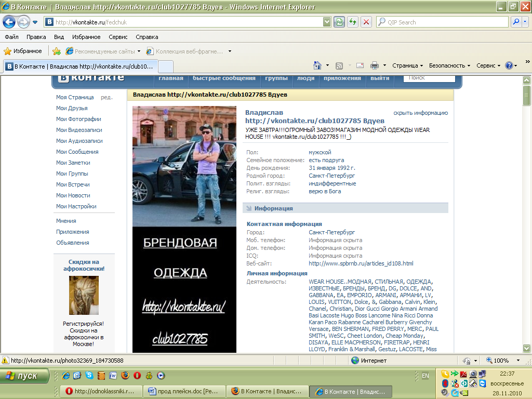Screen dimensions: 532x399
Task: Open the Bluetooth tray icon
Action: (x=445, y=383)
